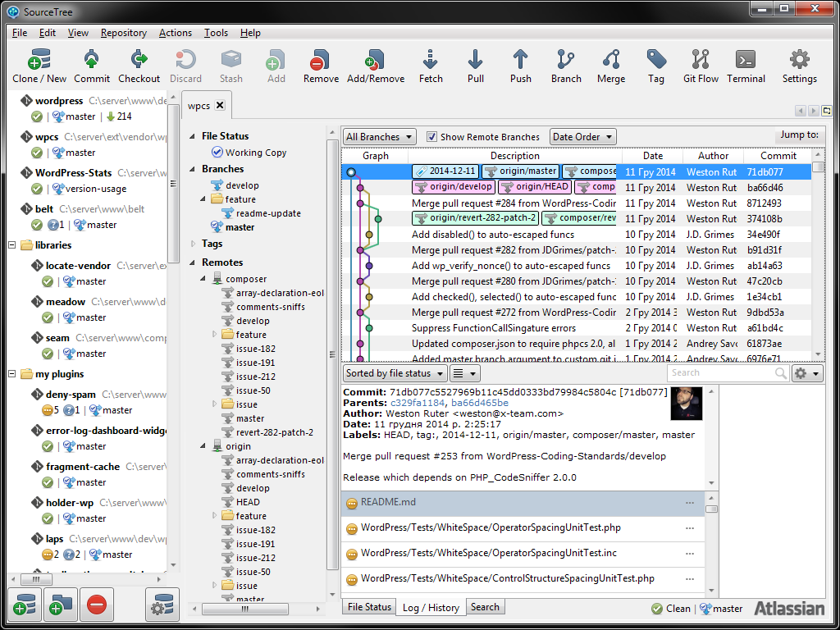Launch Git Flow from the toolbar
The image size is (840, 630).
click(x=701, y=66)
